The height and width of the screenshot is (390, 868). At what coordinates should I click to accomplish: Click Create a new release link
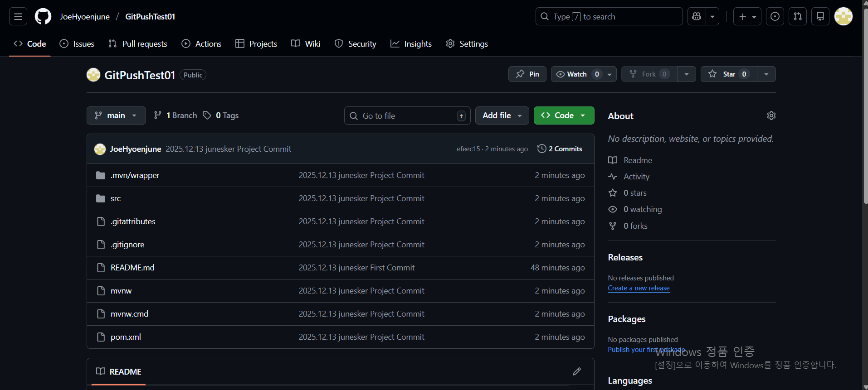point(639,288)
